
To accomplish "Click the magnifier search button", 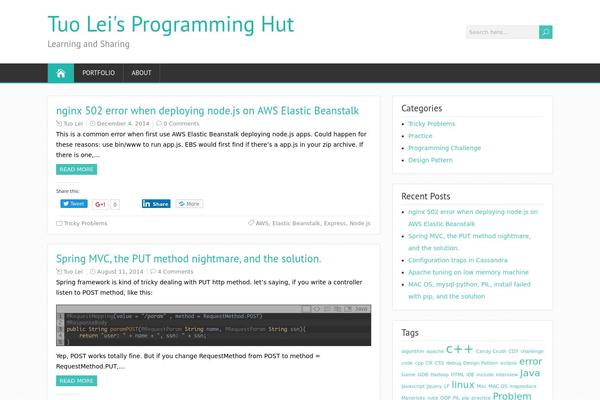I will coord(545,32).
